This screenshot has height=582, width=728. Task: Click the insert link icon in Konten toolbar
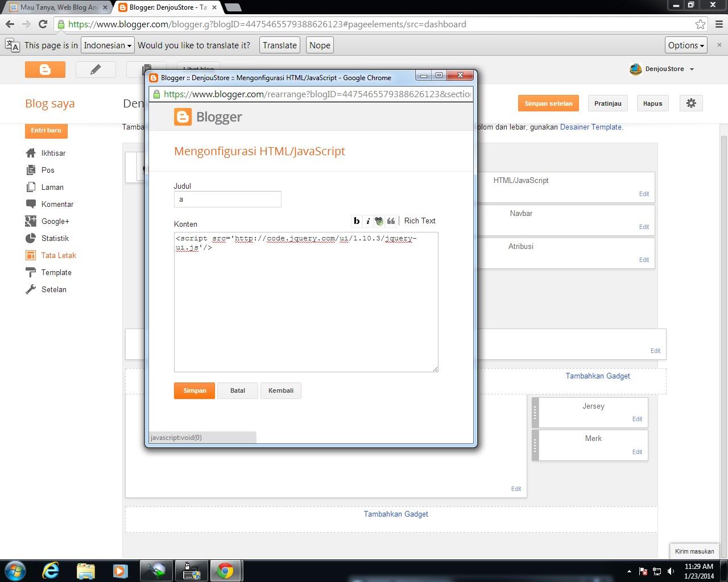coord(379,221)
